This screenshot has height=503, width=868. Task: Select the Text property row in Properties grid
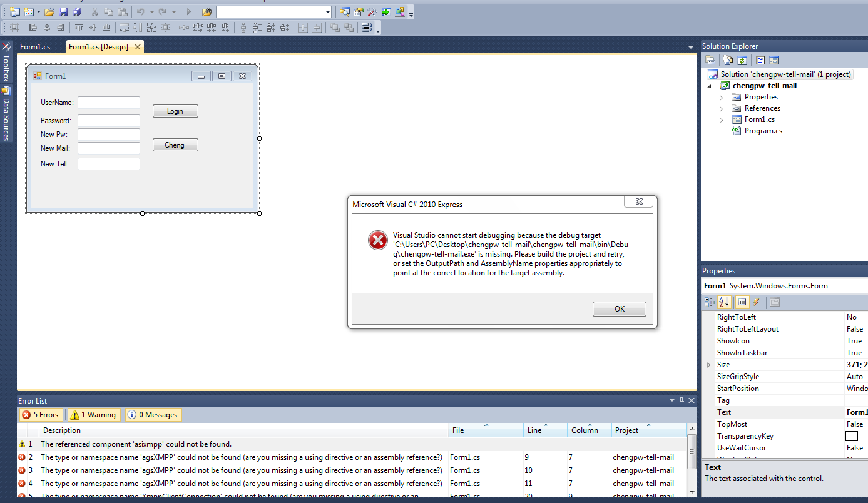[x=786, y=412]
